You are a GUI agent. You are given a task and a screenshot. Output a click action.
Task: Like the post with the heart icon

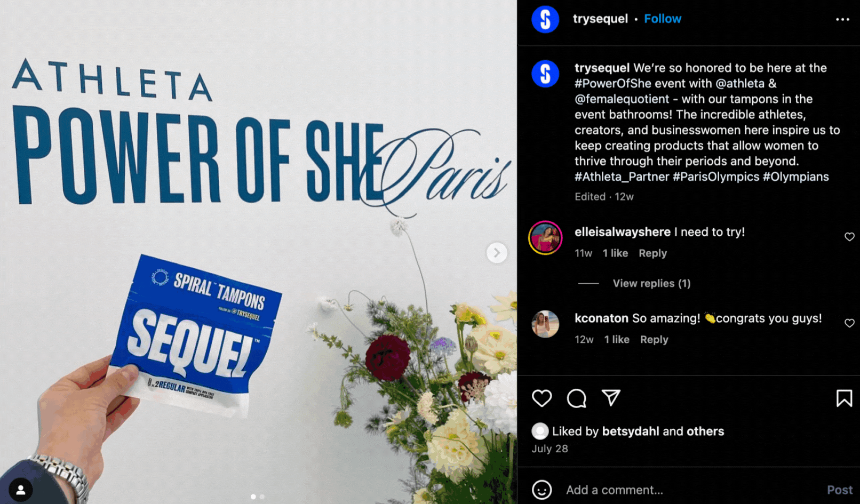542,398
